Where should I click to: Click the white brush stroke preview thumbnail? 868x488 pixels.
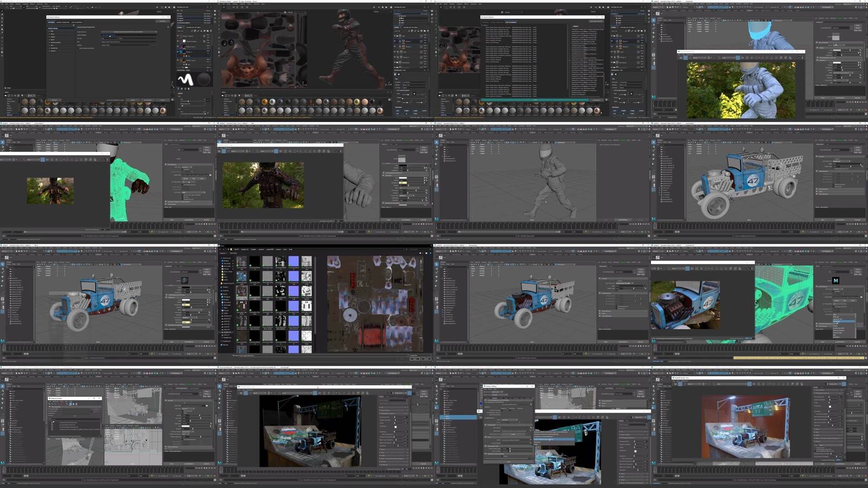(185, 80)
